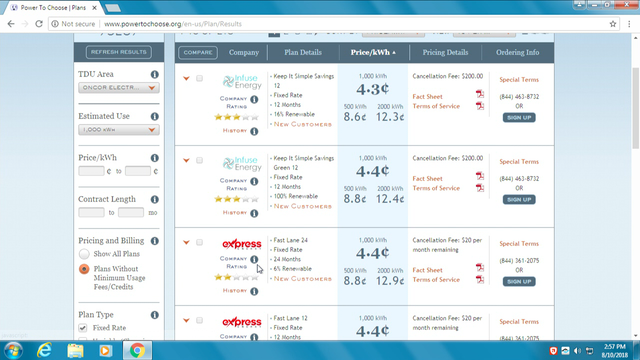Open the Estimated Use dropdown
This screenshot has height=360, width=640.
point(119,130)
